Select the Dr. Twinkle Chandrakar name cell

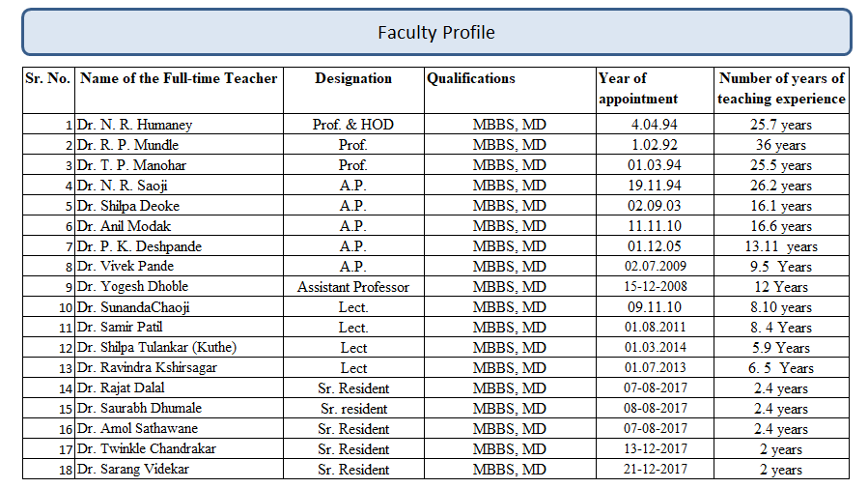(179, 448)
